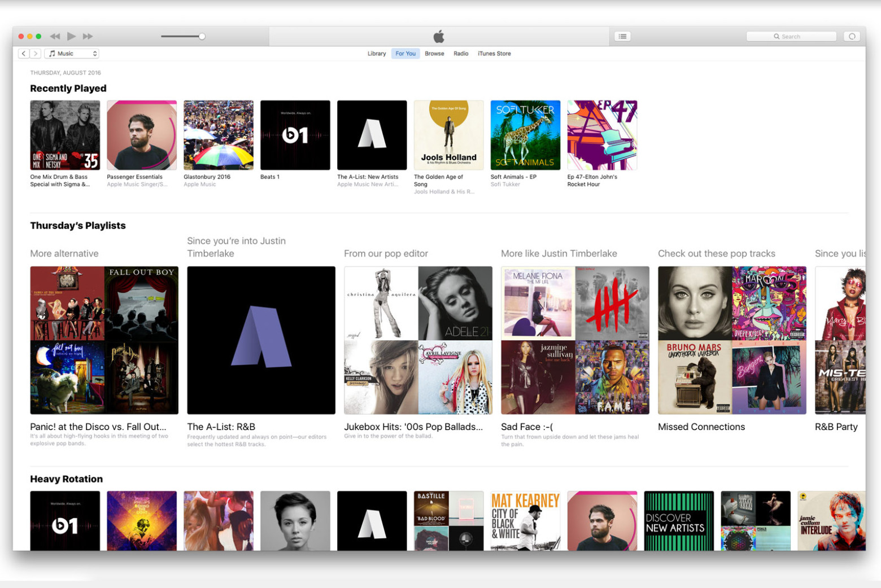
Task: Click the Apple logo in the display
Action: [439, 37]
